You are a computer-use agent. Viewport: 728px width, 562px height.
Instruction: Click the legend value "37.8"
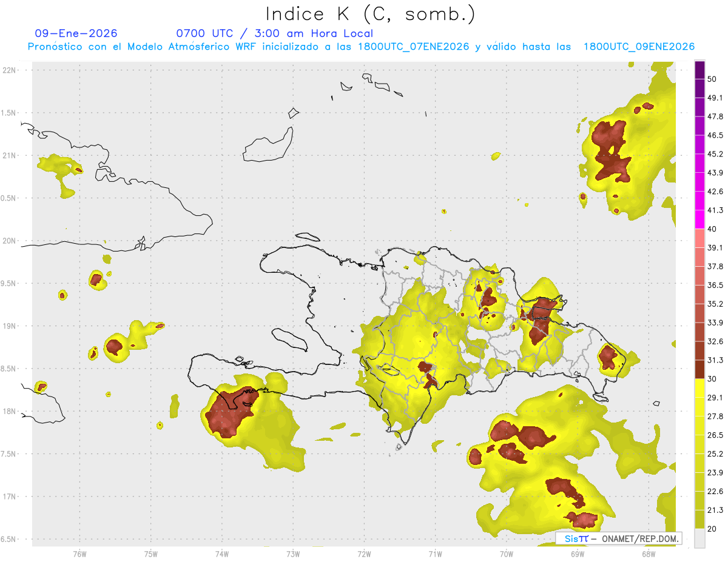(x=715, y=267)
